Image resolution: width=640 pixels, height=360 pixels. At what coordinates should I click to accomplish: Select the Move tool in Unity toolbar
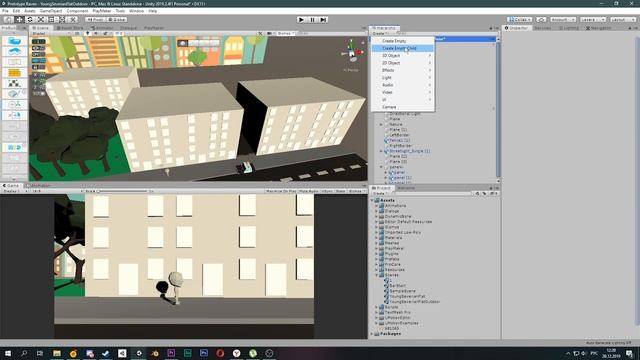19,20
